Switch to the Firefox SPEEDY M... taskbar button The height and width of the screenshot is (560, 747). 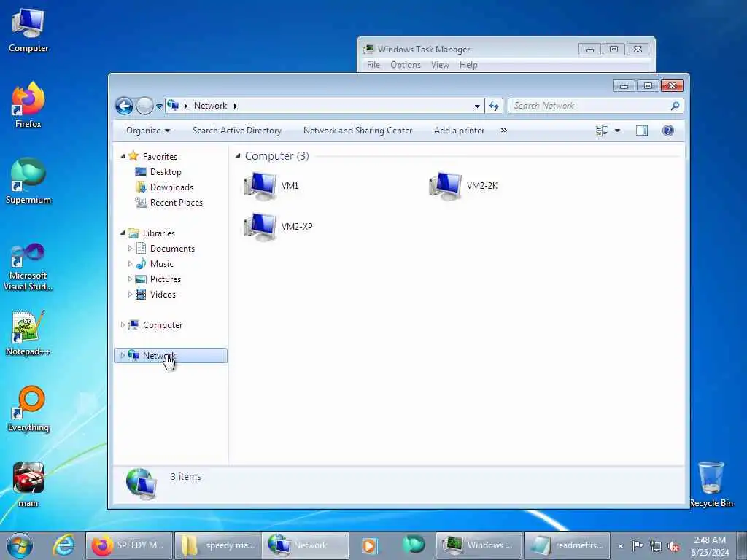click(128, 545)
